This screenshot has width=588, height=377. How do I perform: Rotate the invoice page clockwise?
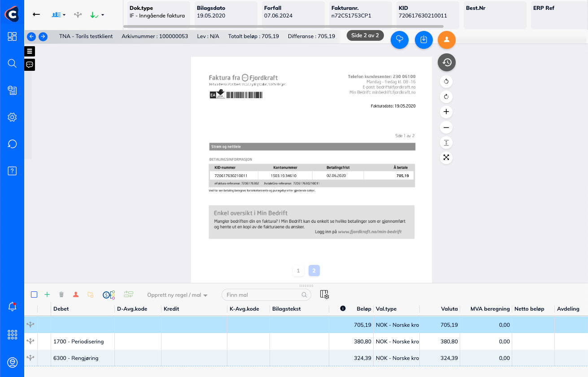click(446, 96)
